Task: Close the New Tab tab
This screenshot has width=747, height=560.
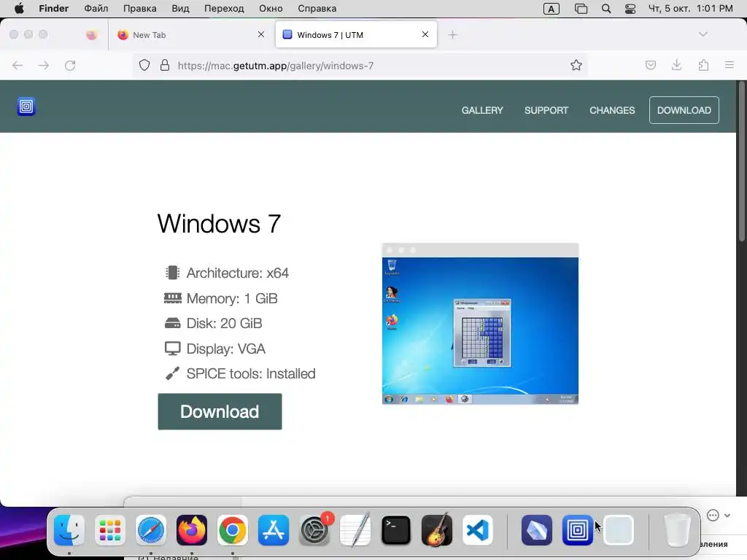Action: pyautogui.click(x=261, y=35)
